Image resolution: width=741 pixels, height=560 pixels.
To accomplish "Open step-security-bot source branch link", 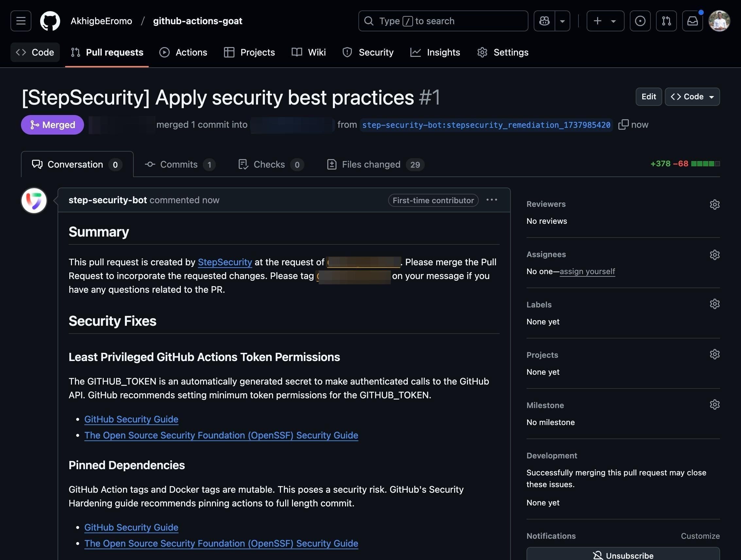I will pyautogui.click(x=486, y=125).
